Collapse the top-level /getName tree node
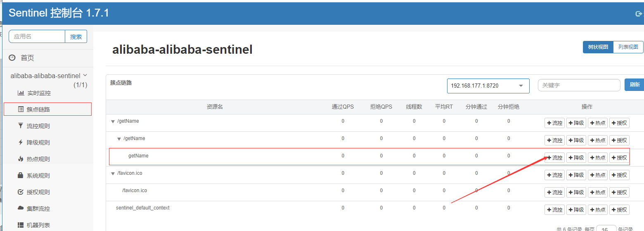Viewport: 644px width, 231px height. point(113,121)
